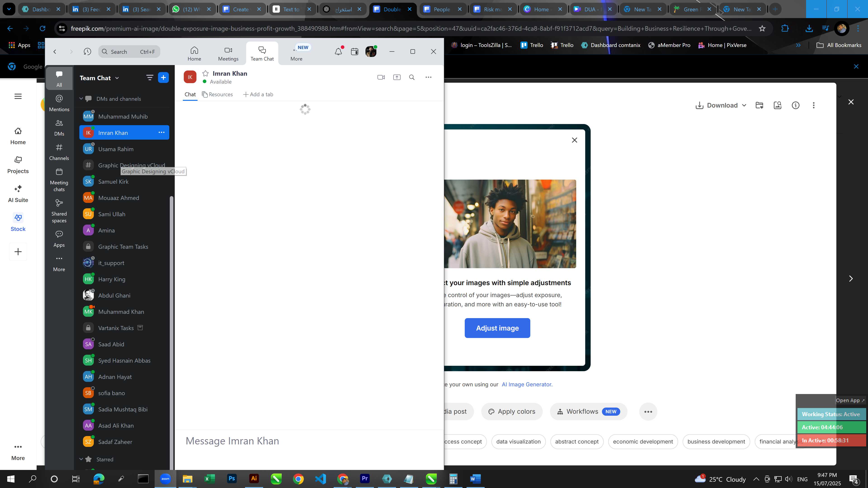Switch to Zoom Meetings tab

228,54
